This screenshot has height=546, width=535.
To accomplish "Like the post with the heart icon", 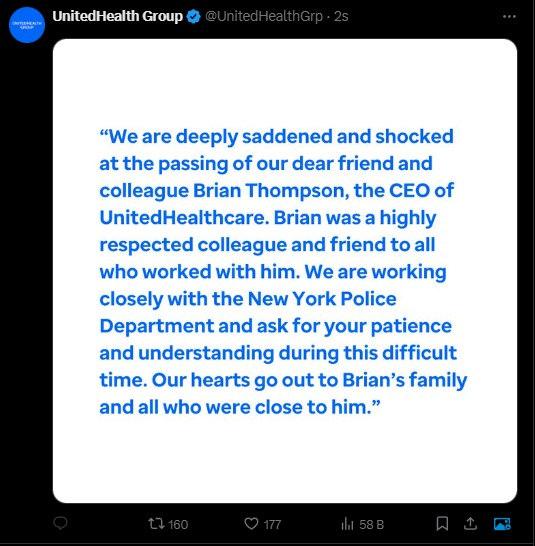I will [x=251, y=523].
